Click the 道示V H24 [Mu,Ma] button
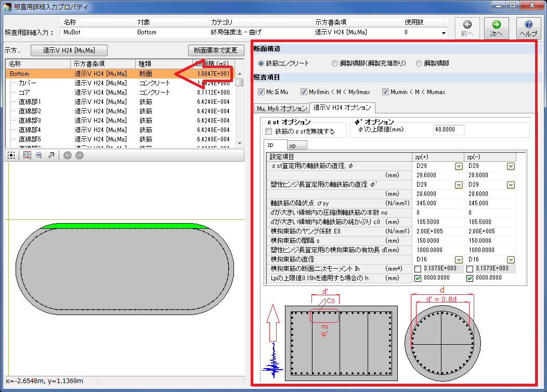 coord(69,50)
